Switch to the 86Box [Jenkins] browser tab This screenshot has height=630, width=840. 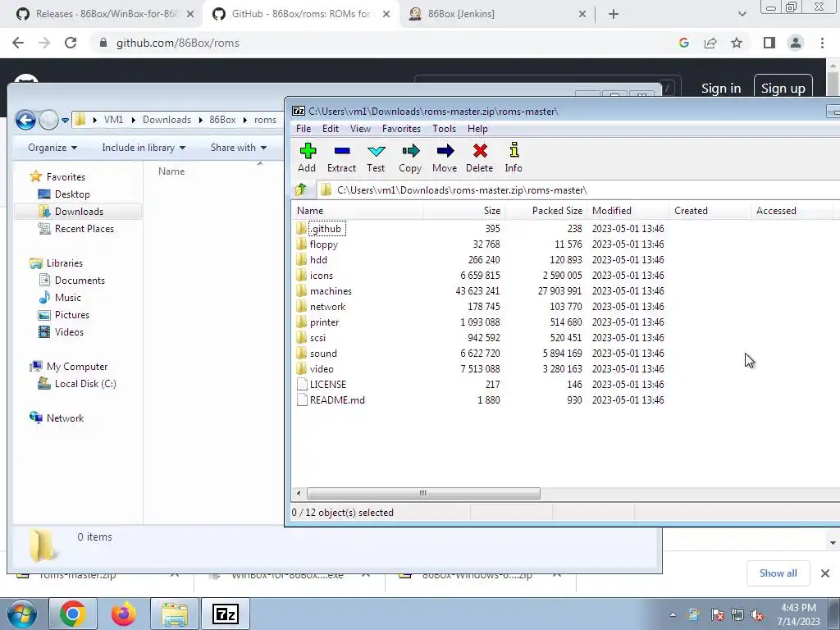pos(496,14)
